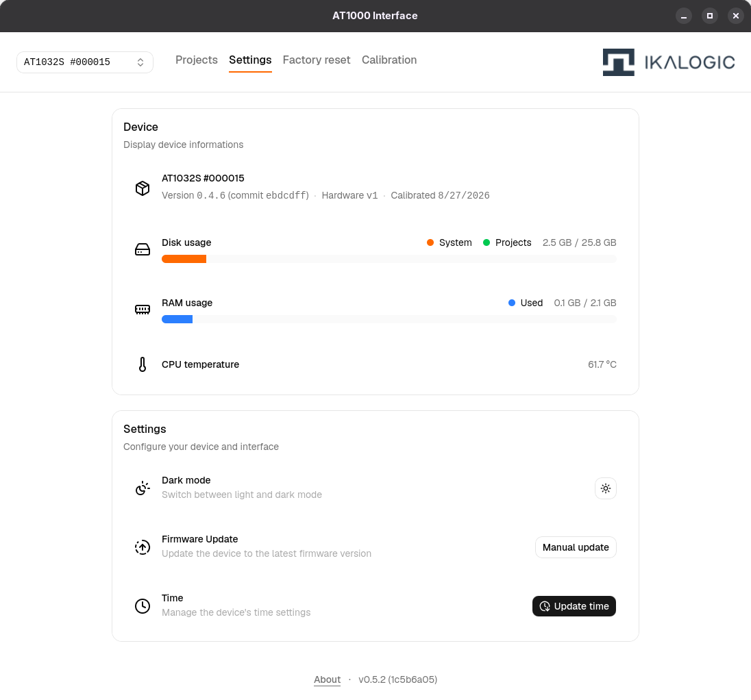Click the thermometer icon for CPU temperature

click(143, 364)
